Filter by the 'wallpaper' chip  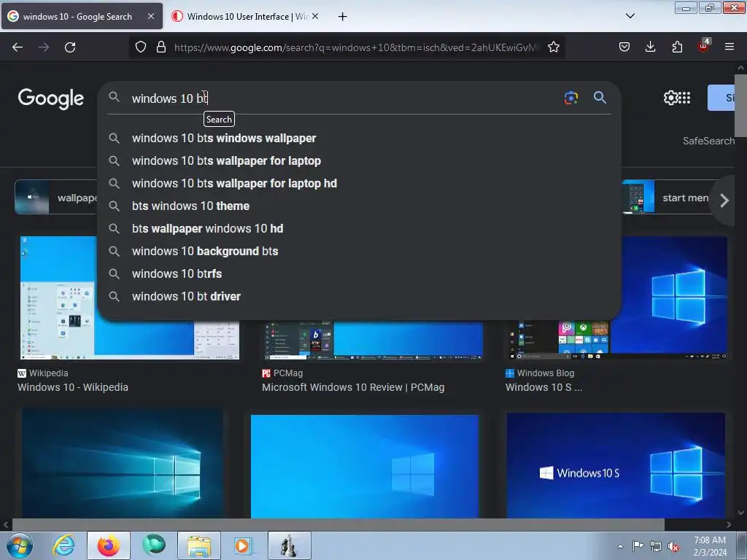(x=56, y=198)
